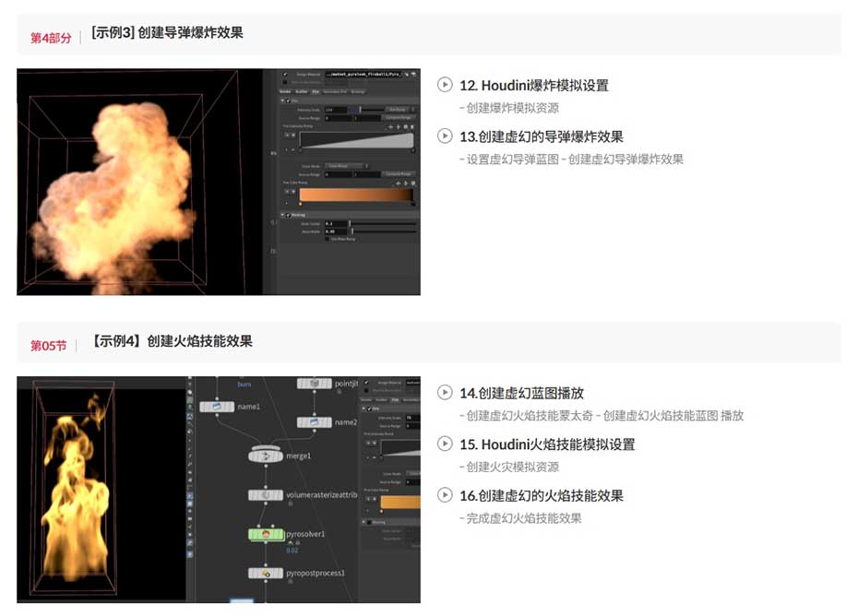Open the lesson titled 16.创建虚幻的火焰技能效果
This screenshot has height=616, width=858.
click(542, 495)
